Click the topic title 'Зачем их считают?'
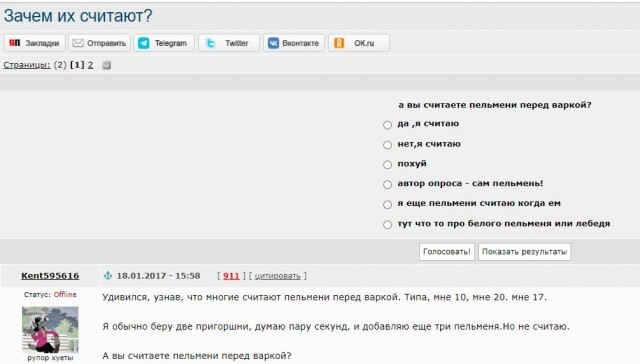The width and height of the screenshot is (640, 364). [78, 16]
